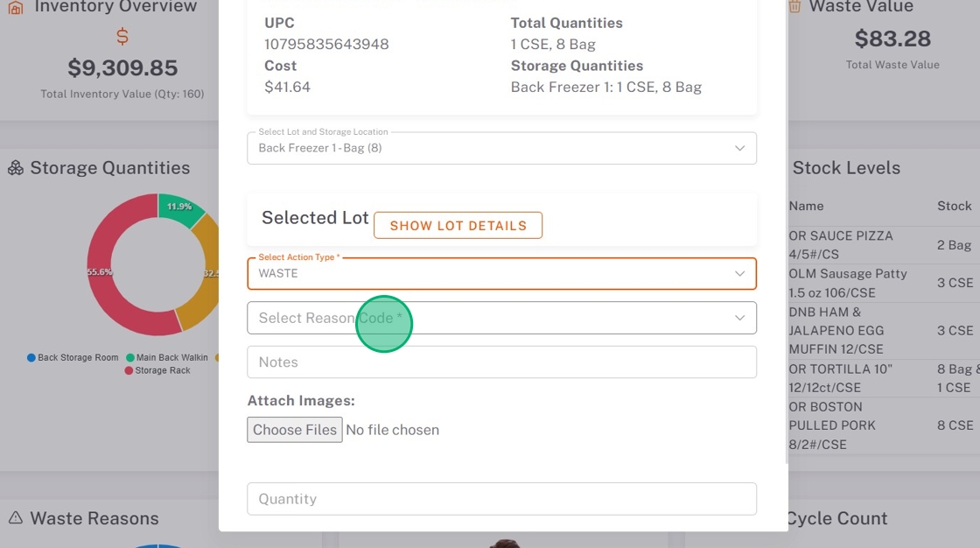980x548 pixels.
Task: Click the Waste Value trash icon
Action: click(x=794, y=7)
